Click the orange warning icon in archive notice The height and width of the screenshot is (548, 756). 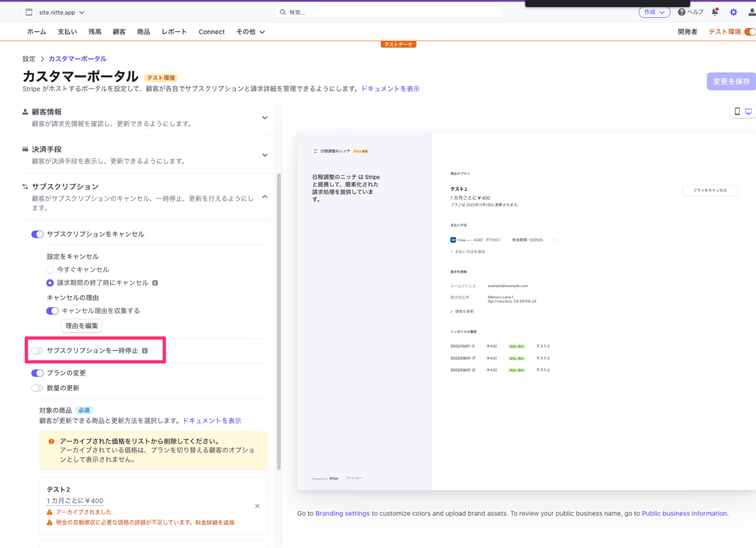[x=51, y=441]
